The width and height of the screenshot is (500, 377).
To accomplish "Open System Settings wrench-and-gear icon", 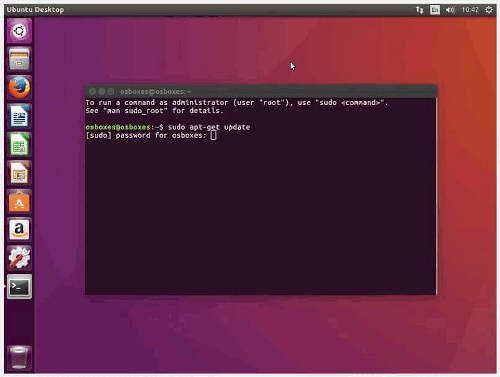I will (x=19, y=258).
